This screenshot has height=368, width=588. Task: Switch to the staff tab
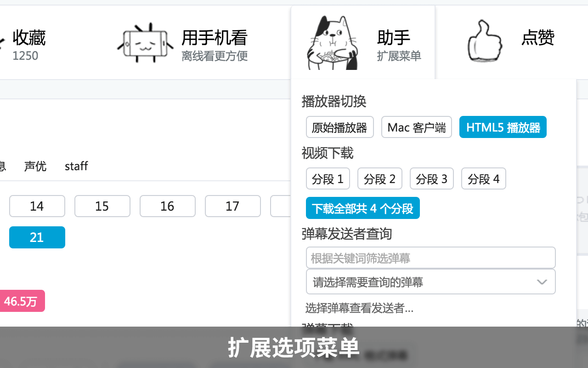pos(76,166)
